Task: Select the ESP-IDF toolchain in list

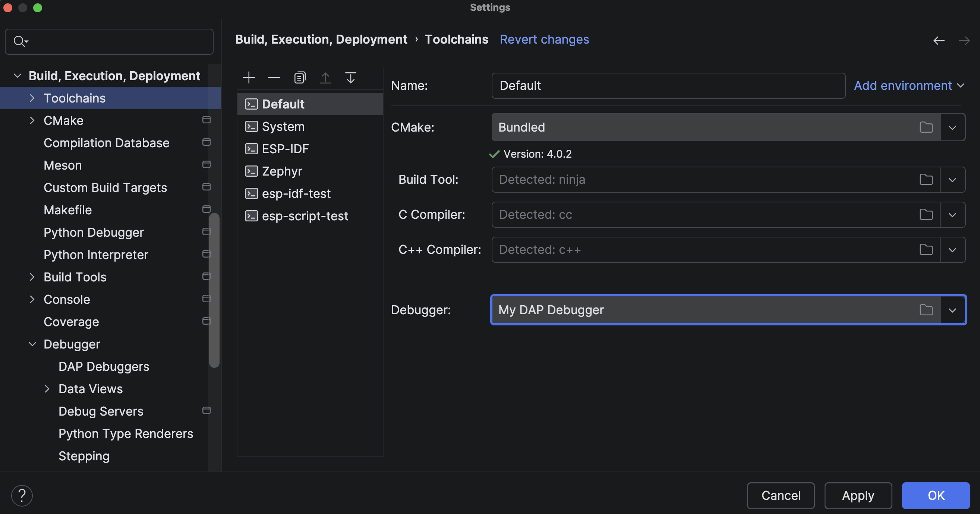Action: 285,149
